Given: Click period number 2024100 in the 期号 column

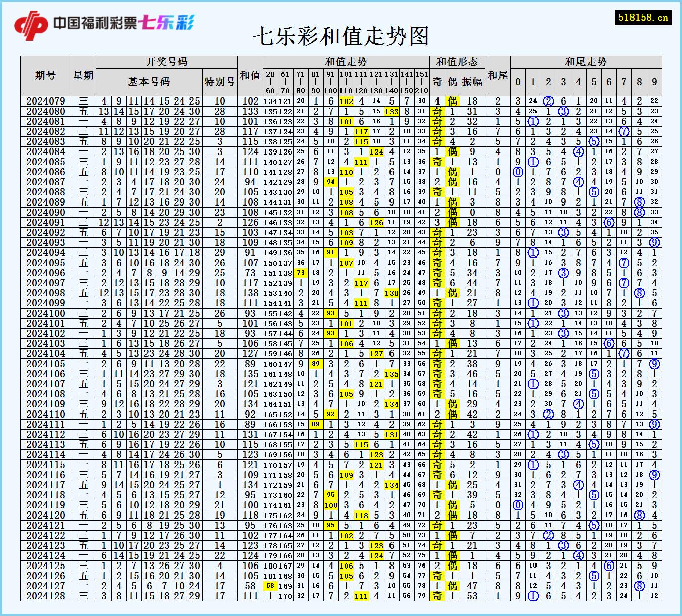Looking at the screenshot, I should click(x=48, y=313).
